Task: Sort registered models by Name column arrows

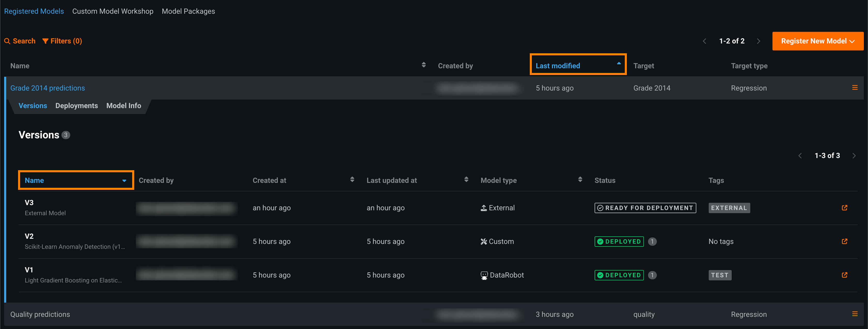Action: coord(424,65)
